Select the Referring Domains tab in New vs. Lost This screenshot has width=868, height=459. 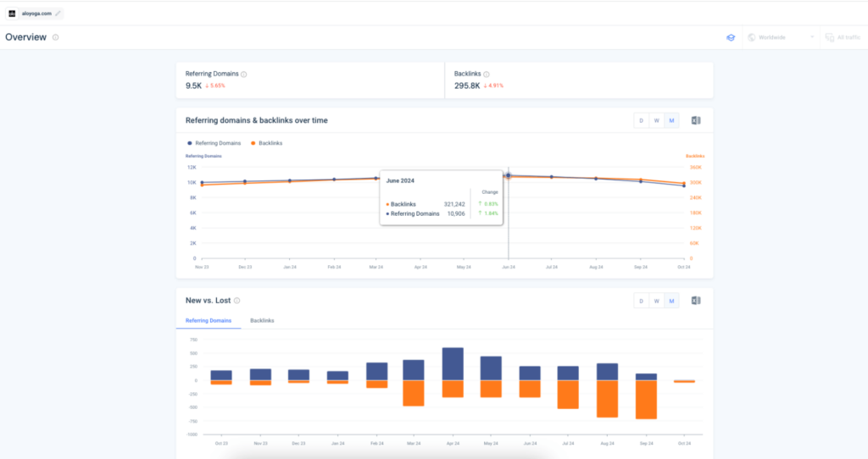[209, 320]
